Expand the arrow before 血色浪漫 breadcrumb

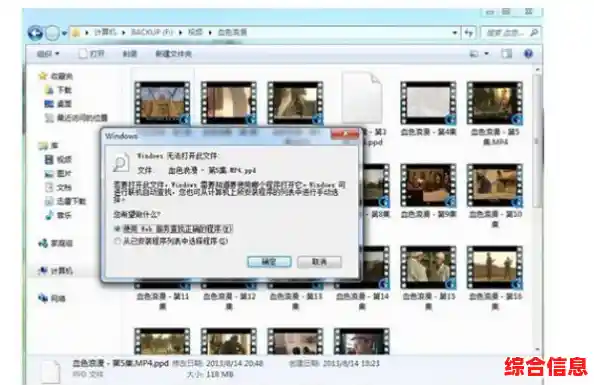(x=210, y=33)
